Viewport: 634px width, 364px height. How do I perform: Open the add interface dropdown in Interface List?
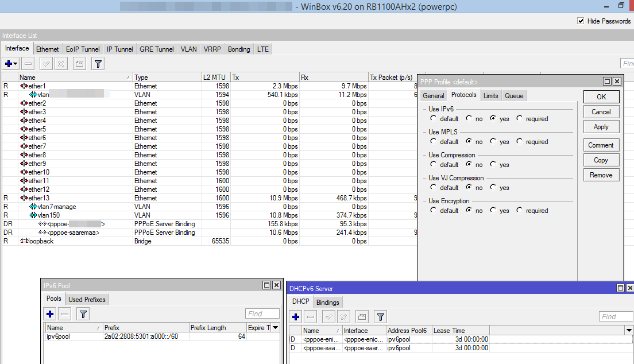(x=11, y=64)
